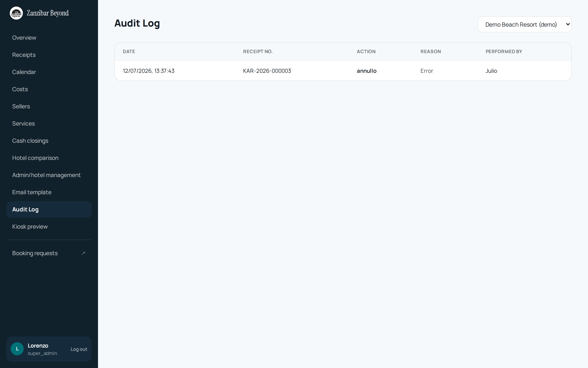This screenshot has width=588, height=368.
Task: Click the Log out button
Action: (79, 349)
